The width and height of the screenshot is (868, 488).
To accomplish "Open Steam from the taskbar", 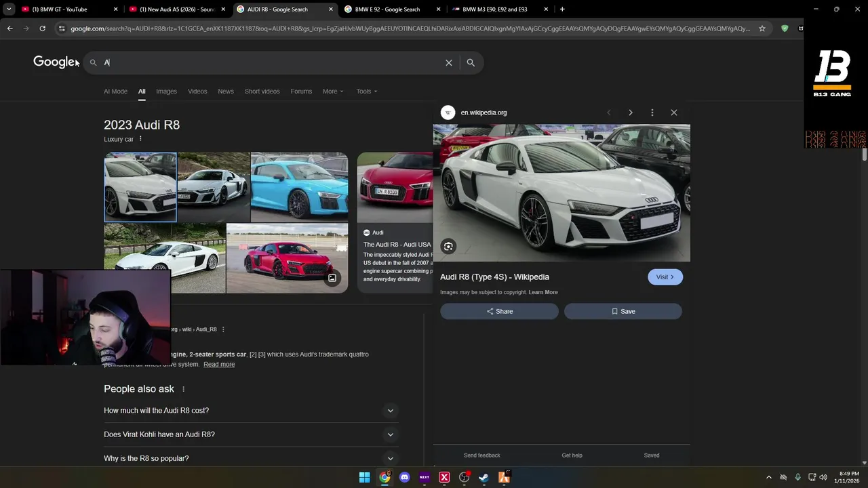I will (484, 477).
